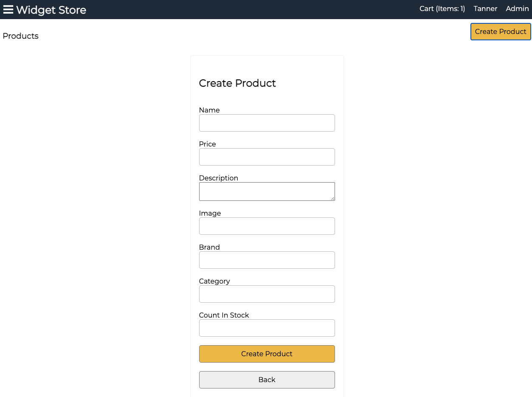Open the hamburger menu icon
The width and height of the screenshot is (532, 397).
point(8,9)
